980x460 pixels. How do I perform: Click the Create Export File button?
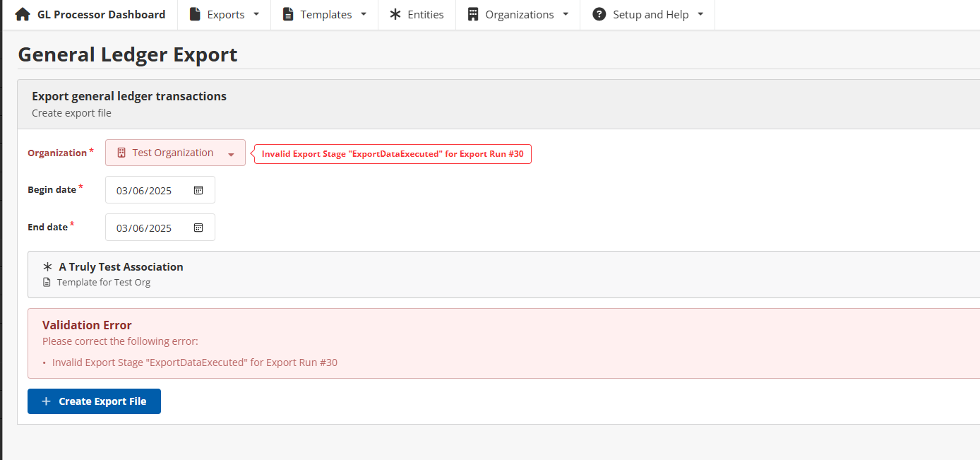tap(94, 401)
